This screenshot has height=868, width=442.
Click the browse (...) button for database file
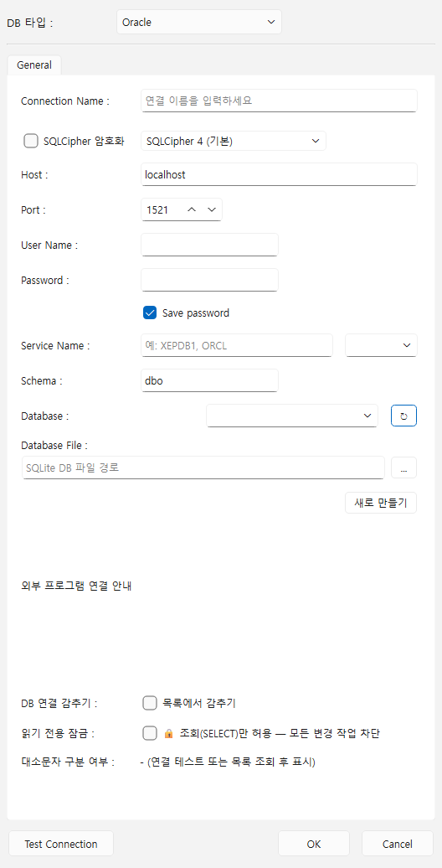click(403, 468)
